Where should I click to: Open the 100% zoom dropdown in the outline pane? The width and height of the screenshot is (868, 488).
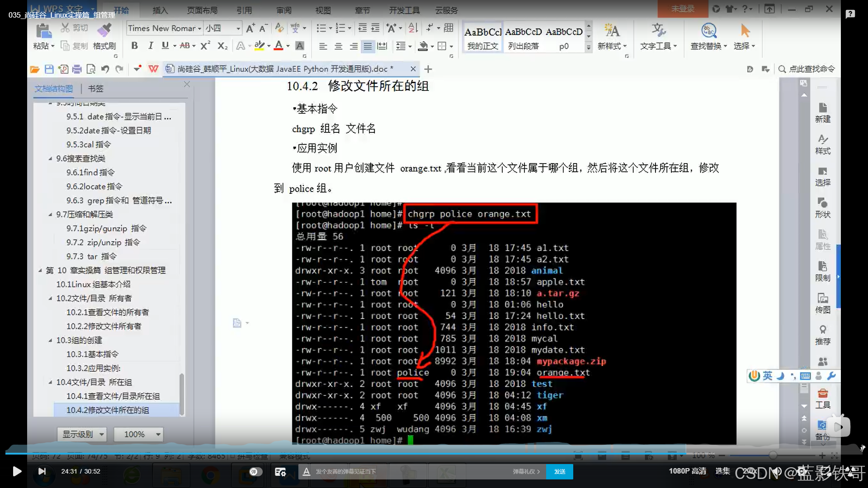click(158, 434)
